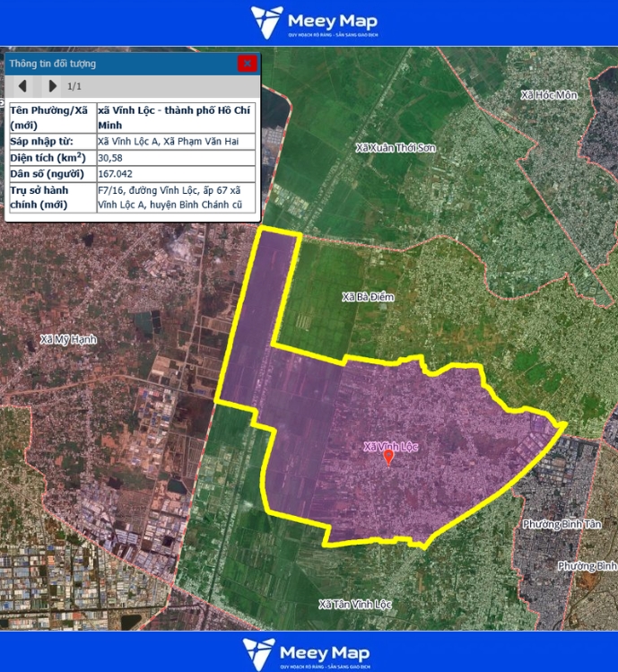
Task: Click the Phường Bình Tân map label
Action: pyautogui.click(x=561, y=523)
